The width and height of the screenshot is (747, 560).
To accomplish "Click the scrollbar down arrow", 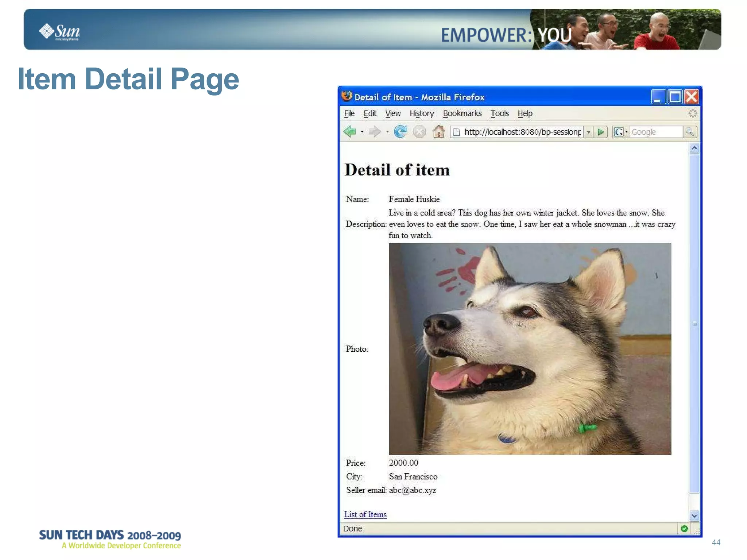I will click(x=694, y=515).
